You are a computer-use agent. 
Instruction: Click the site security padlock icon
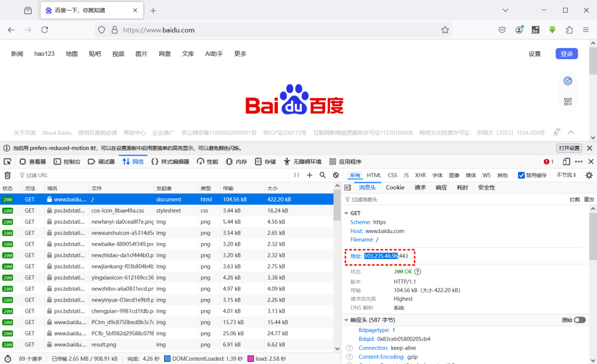(x=114, y=30)
